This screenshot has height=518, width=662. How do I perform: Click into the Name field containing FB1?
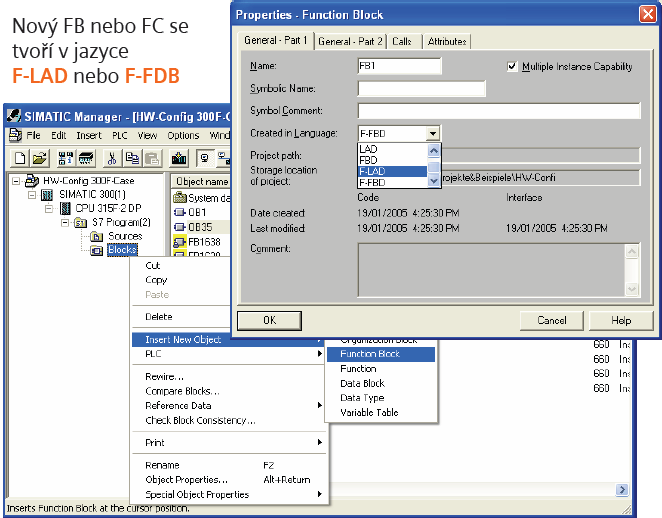(399, 66)
